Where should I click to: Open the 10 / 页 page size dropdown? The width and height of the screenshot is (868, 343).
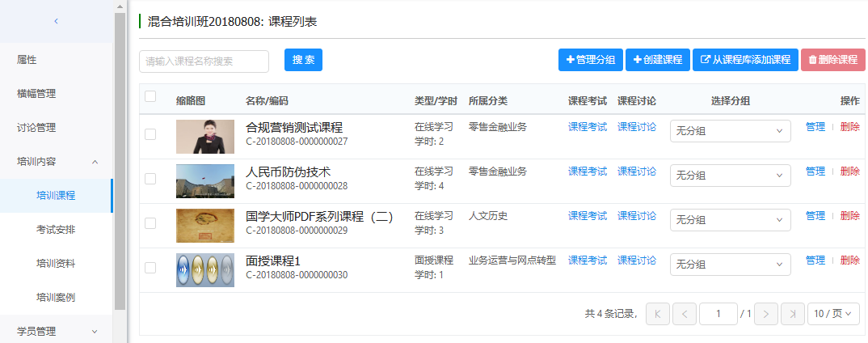(x=833, y=314)
